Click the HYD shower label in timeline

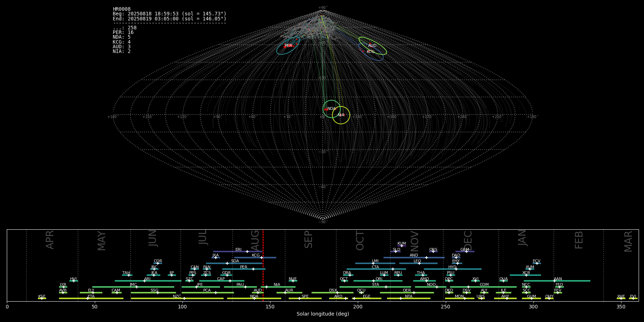452,267
